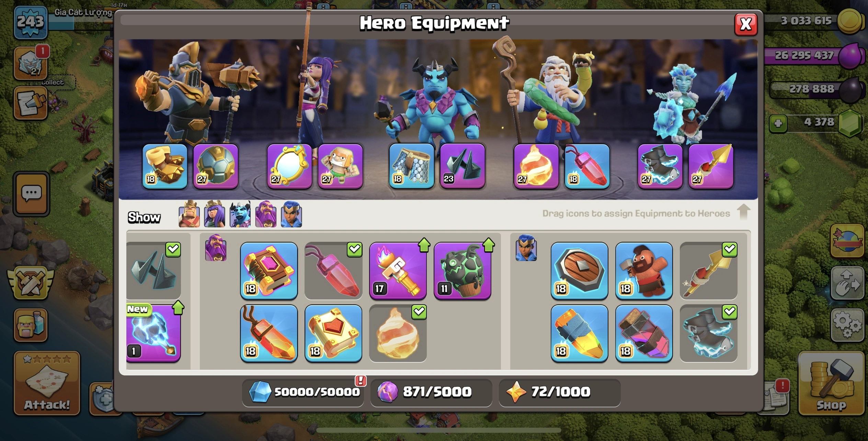This screenshot has width=868, height=441.
Task: Select the level 18 Hog Rider Puppet
Action: [x=644, y=271]
